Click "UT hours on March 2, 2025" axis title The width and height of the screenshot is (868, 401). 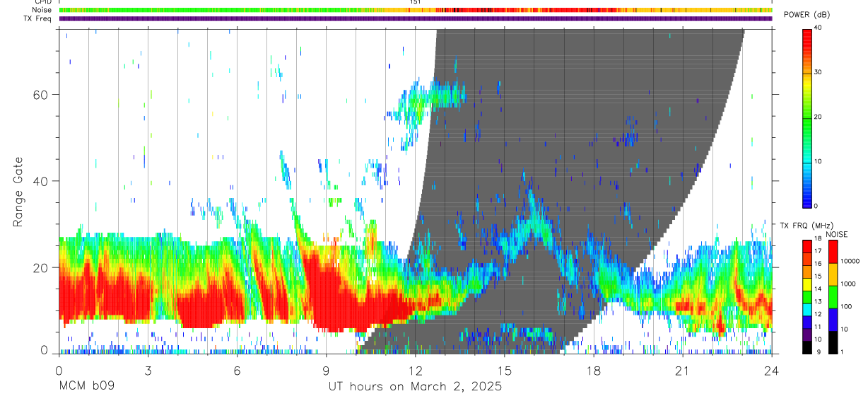click(x=415, y=387)
